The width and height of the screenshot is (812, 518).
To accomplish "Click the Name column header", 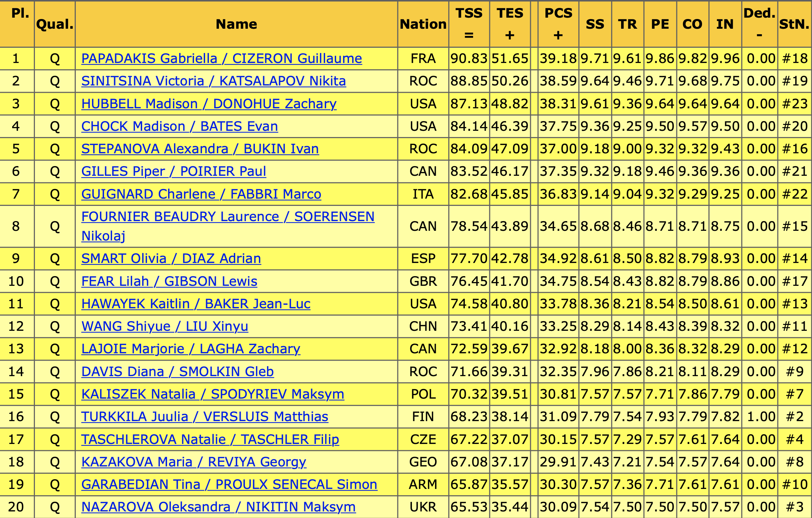I will point(236,24).
